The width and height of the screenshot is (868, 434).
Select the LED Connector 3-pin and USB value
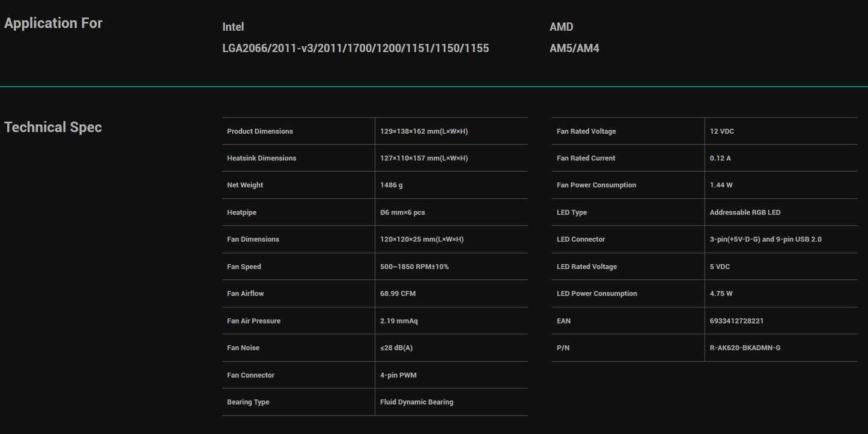tap(765, 240)
